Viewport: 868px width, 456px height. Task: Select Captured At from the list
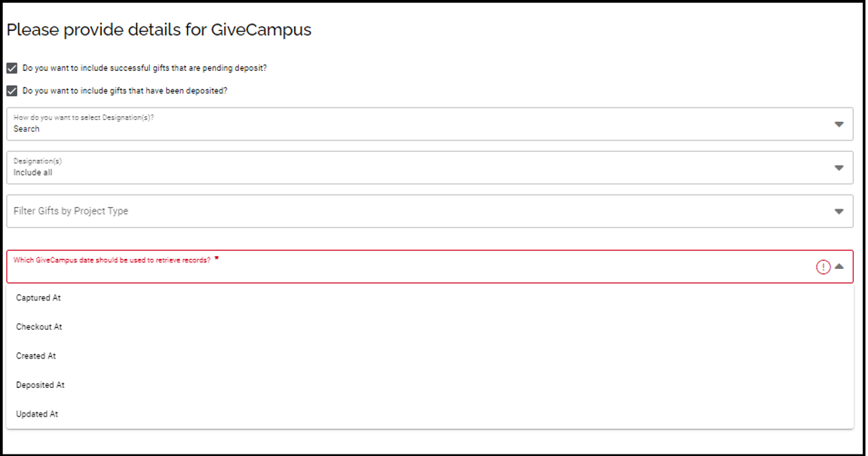point(38,297)
